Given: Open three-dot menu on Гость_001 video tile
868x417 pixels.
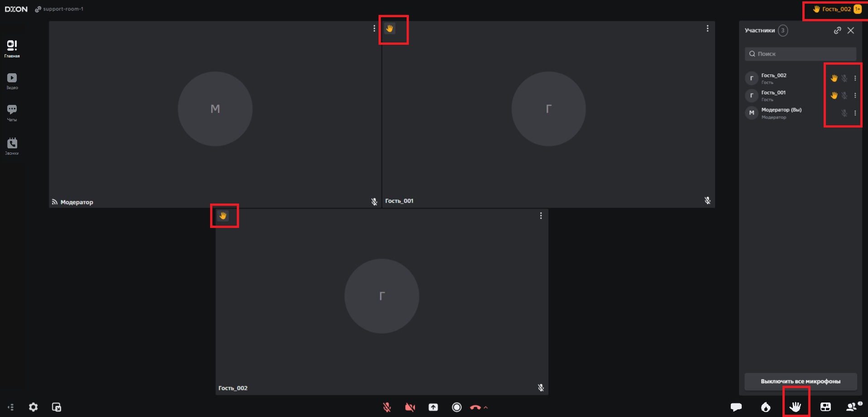Looking at the screenshot, I should (x=707, y=28).
